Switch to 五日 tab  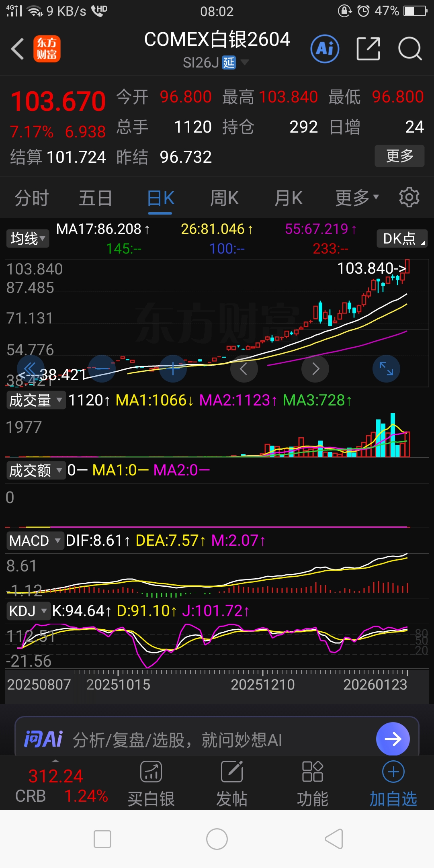coord(96,197)
